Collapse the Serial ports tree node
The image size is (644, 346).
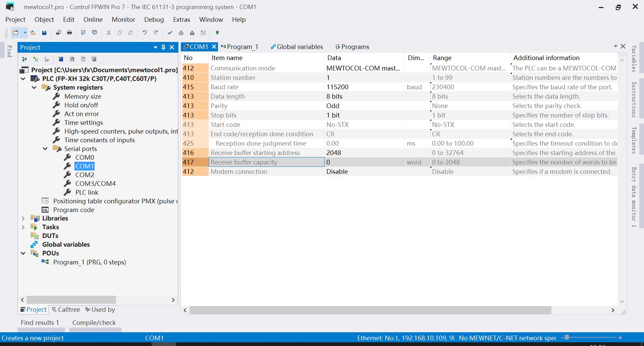45,149
